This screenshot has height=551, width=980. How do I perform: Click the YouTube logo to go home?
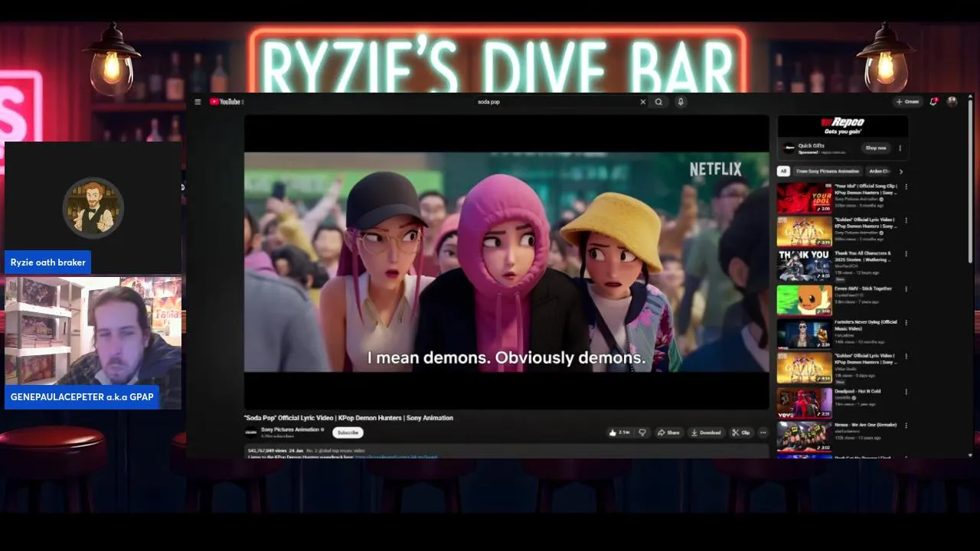coord(226,102)
